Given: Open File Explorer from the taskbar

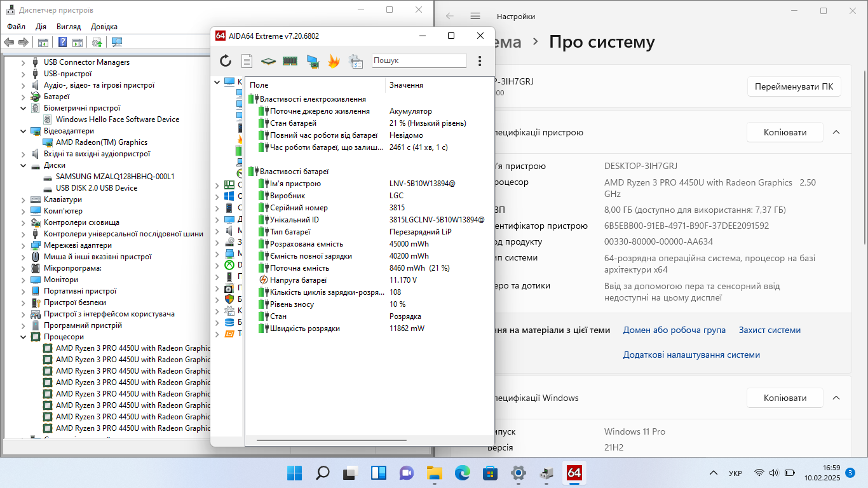Looking at the screenshot, I should (434, 473).
